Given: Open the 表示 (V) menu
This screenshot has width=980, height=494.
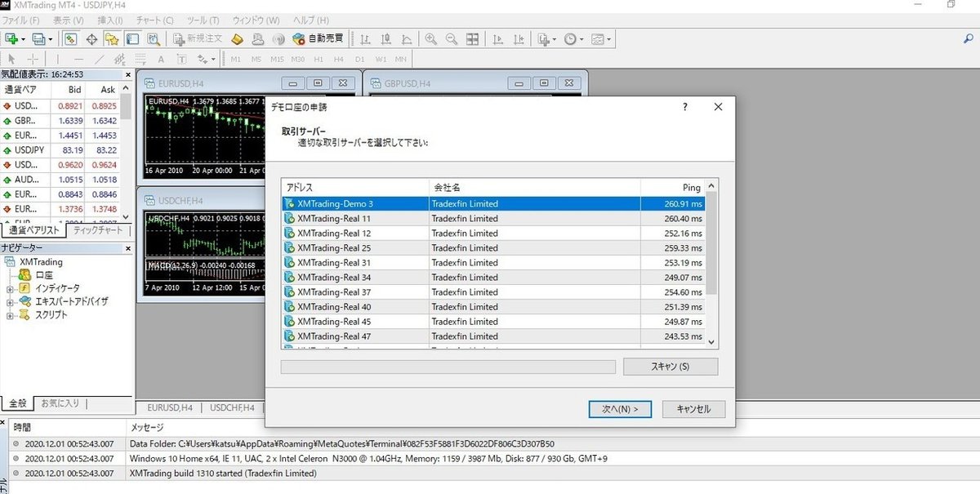Looking at the screenshot, I should pyautogui.click(x=69, y=20).
